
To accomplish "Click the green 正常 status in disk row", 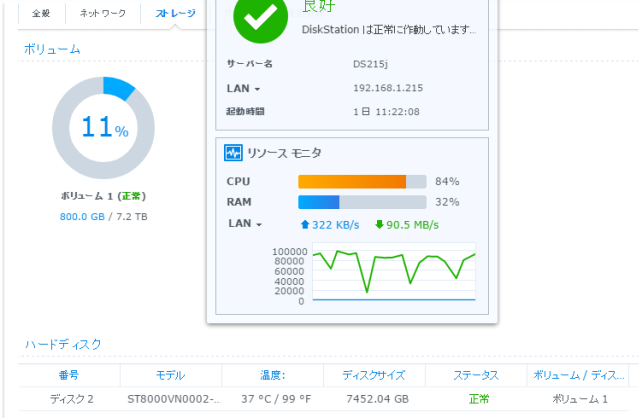I will 479,399.
